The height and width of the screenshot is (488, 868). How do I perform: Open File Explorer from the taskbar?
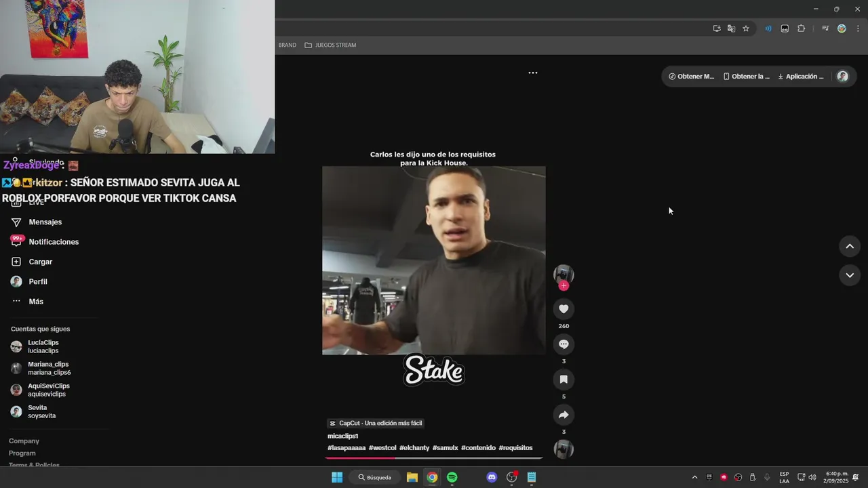[412, 477]
